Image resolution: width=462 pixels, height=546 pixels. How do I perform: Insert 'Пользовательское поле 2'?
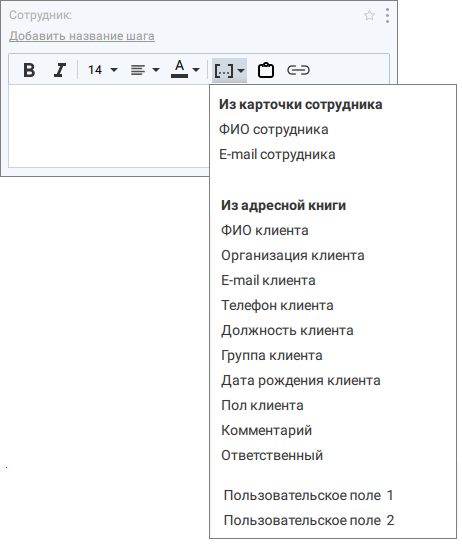coord(309,521)
